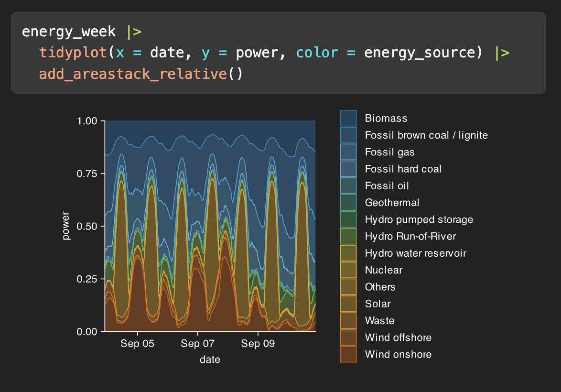561x392 pixels.
Task: Click the Solar legend swatch
Action: 348,304
